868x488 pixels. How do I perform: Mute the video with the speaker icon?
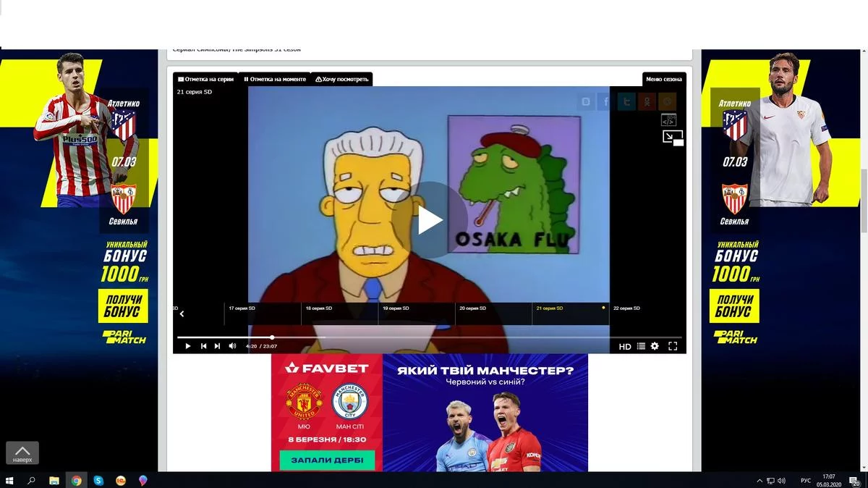(232, 346)
